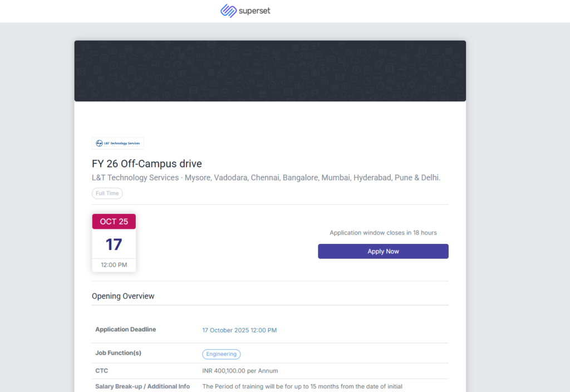Click the Superset logo icon
Viewport: 570px width, 392px height.
[228, 11]
